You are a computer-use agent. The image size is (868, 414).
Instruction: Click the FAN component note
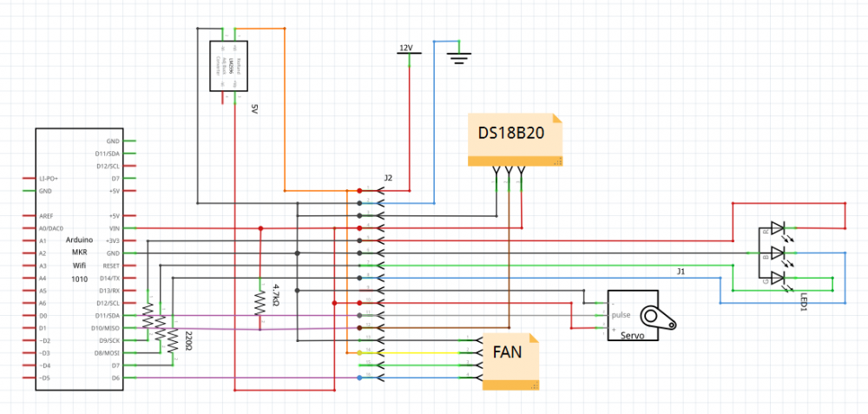pos(510,360)
